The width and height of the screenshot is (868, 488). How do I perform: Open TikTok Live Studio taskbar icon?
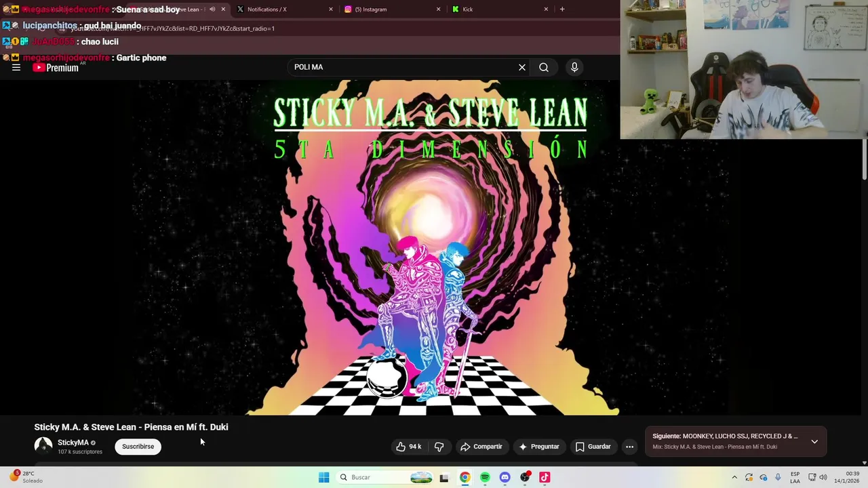coord(545,477)
